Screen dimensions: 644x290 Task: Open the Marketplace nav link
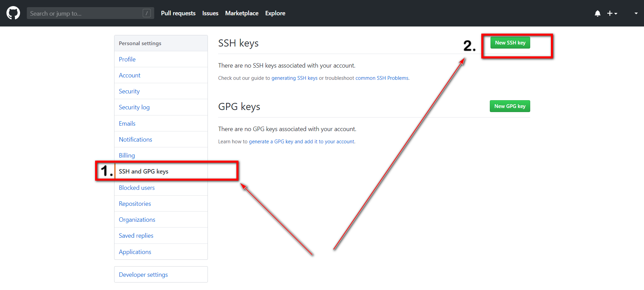pos(241,13)
